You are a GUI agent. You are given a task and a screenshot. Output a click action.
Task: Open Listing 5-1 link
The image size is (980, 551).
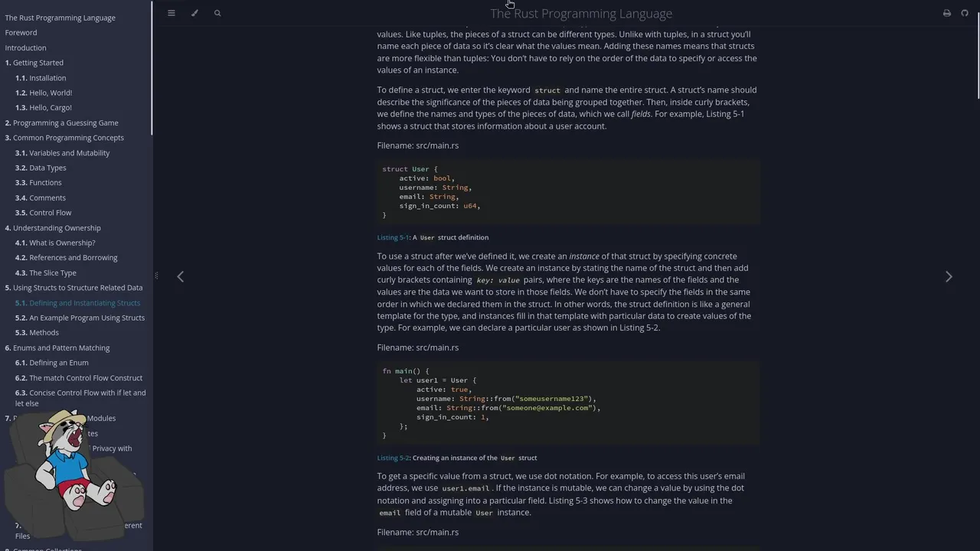coord(393,237)
